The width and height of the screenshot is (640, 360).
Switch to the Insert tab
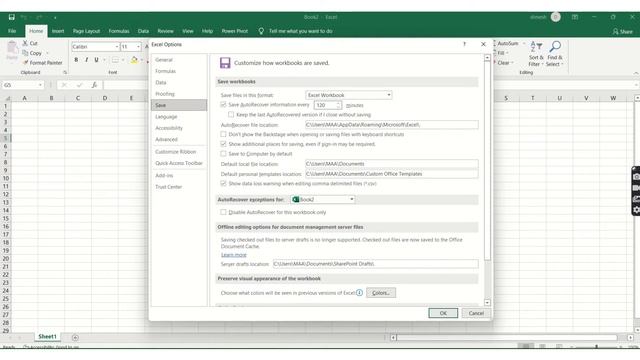[x=58, y=31]
